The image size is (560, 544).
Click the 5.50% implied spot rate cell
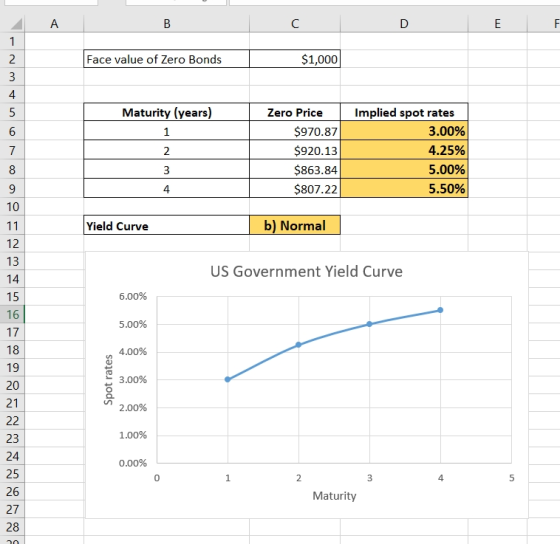pyautogui.click(x=404, y=188)
